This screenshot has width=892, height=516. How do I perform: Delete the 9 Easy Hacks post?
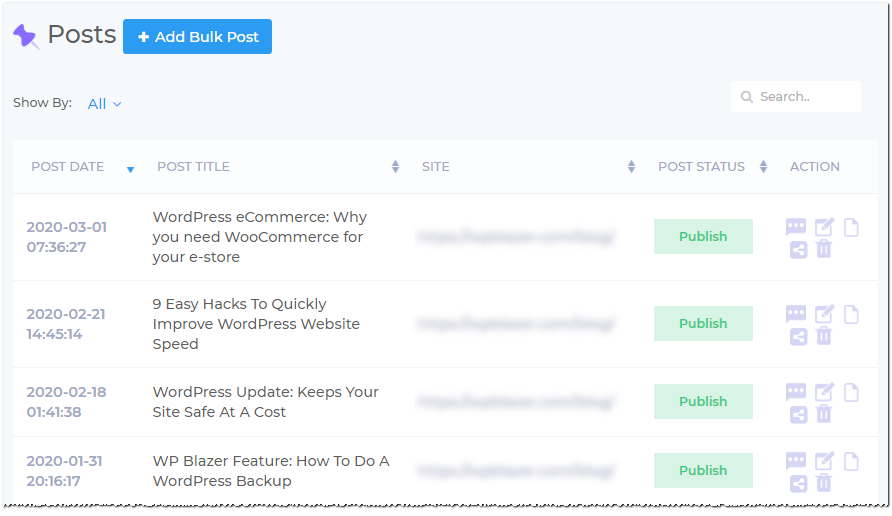click(x=824, y=336)
